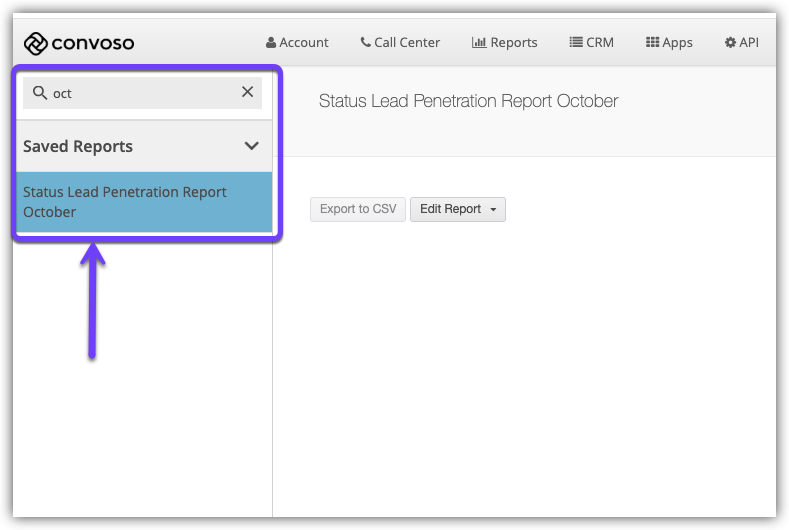Viewport: 789px width, 530px height.
Task: Click the Apps grid icon
Action: (652, 43)
